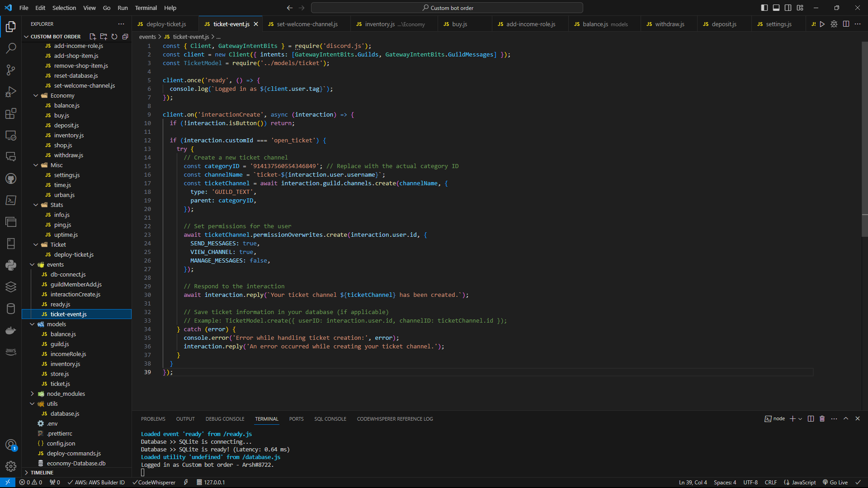The height and width of the screenshot is (488, 868).
Task: Open AWS Builder ID status item
Action: point(96,483)
